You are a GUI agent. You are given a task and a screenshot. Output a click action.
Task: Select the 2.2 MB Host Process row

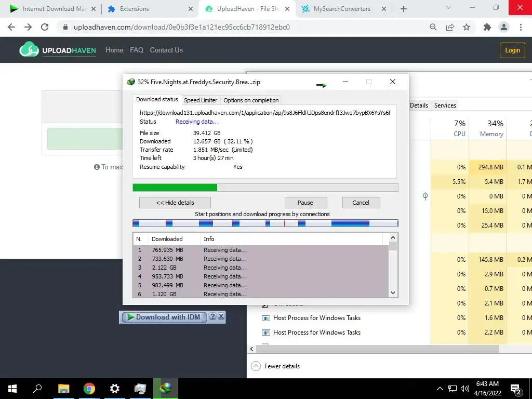coord(390,332)
